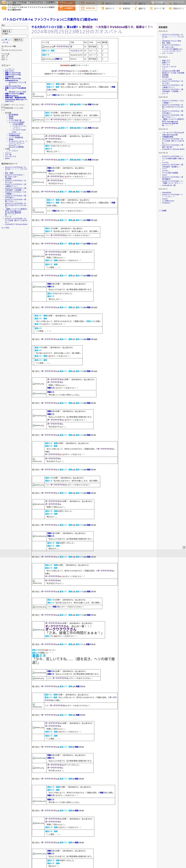Screen dimensions: 186x868
Task: Open メンバー専用掲示板 link
Action: [16, 137]
